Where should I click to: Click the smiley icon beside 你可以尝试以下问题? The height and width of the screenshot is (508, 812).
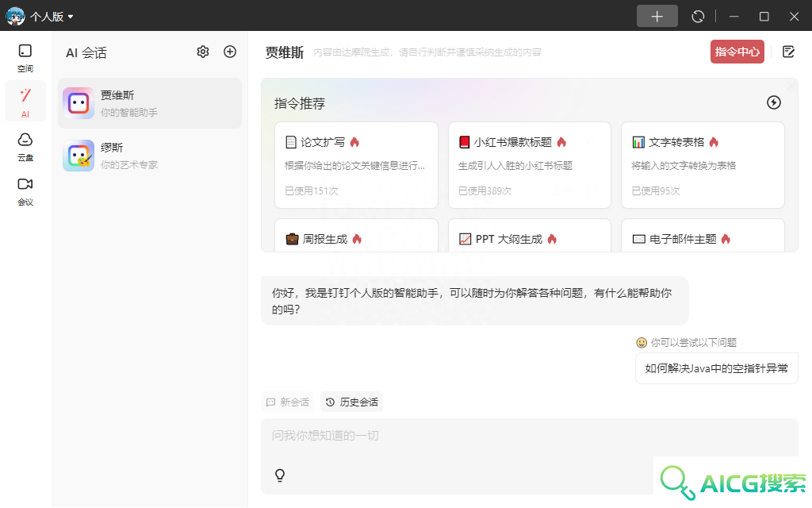(642, 343)
